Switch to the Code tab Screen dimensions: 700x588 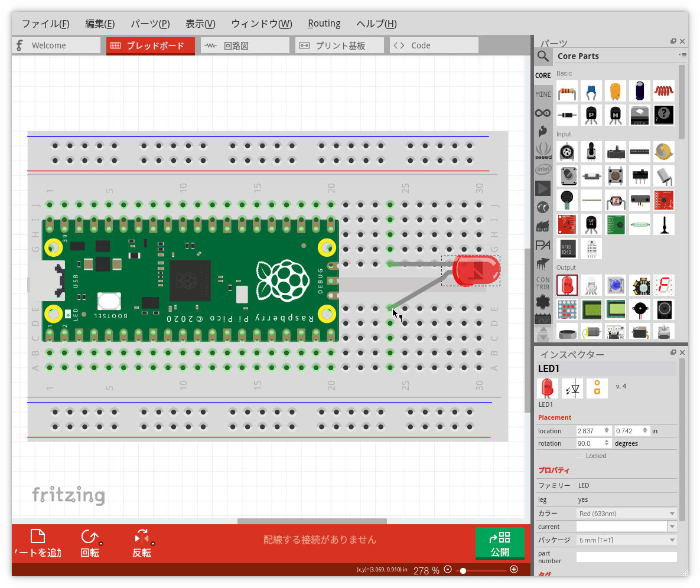click(434, 45)
